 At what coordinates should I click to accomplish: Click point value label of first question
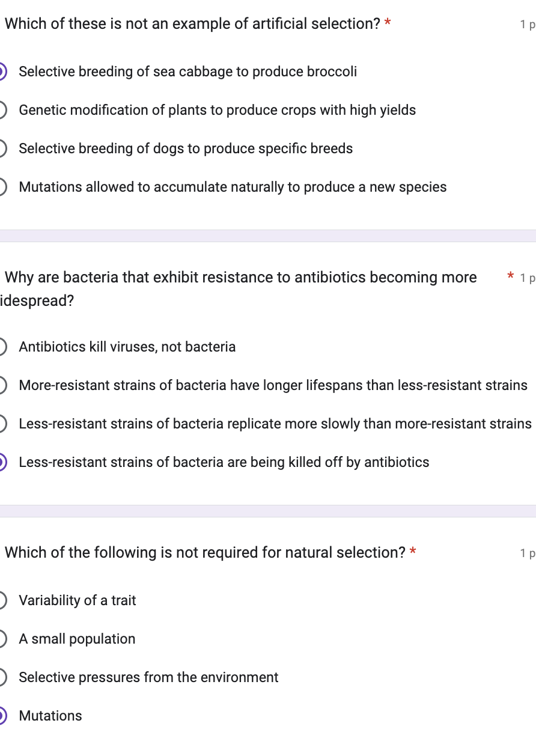(x=528, y=25)
